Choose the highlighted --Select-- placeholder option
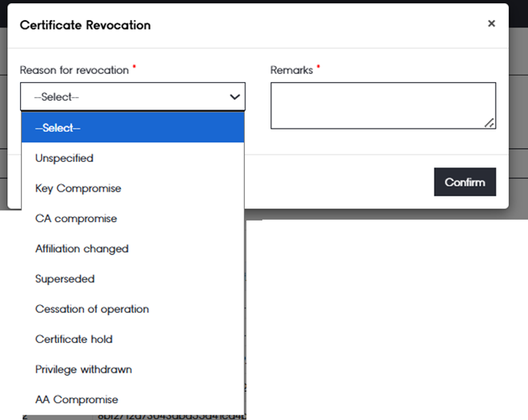Image resolution: width=528 pixels, height=420 pixels. pos(133,128)
